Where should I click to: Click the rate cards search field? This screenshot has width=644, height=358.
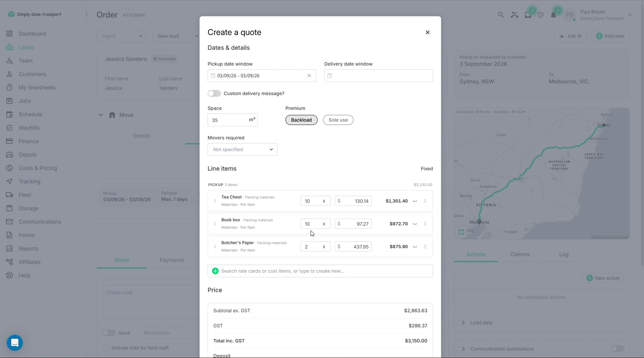tap(320, 271)
